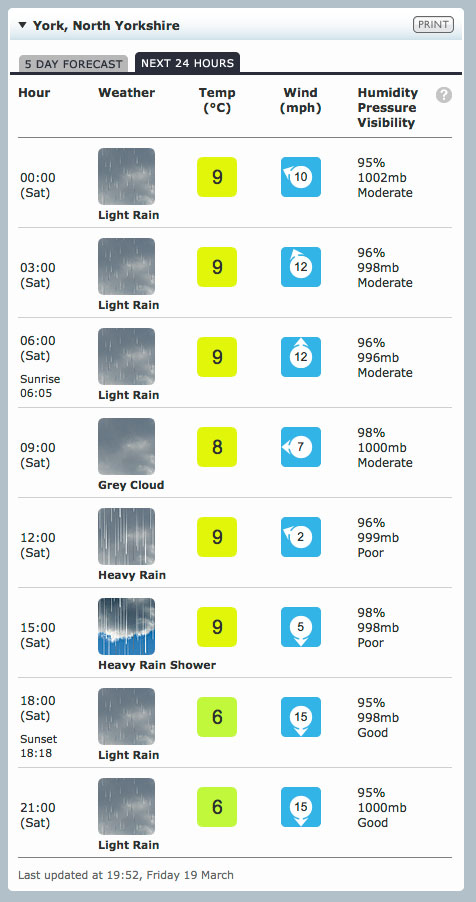Screen dimensions: 476x902
Task: Click the 06:00 wind 12 mph icon
Action: pos(301,357)
